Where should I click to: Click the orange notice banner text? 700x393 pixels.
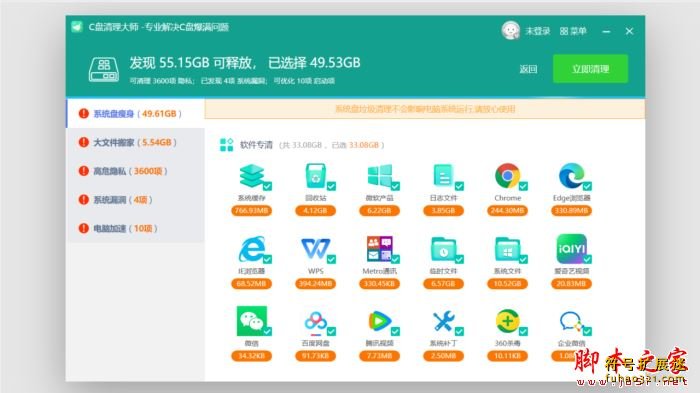click(425, 109)
